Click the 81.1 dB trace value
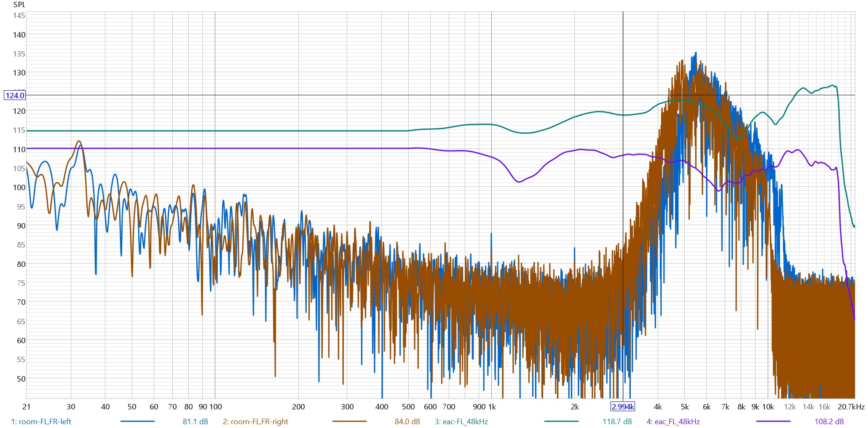 (x=196, y=421)
